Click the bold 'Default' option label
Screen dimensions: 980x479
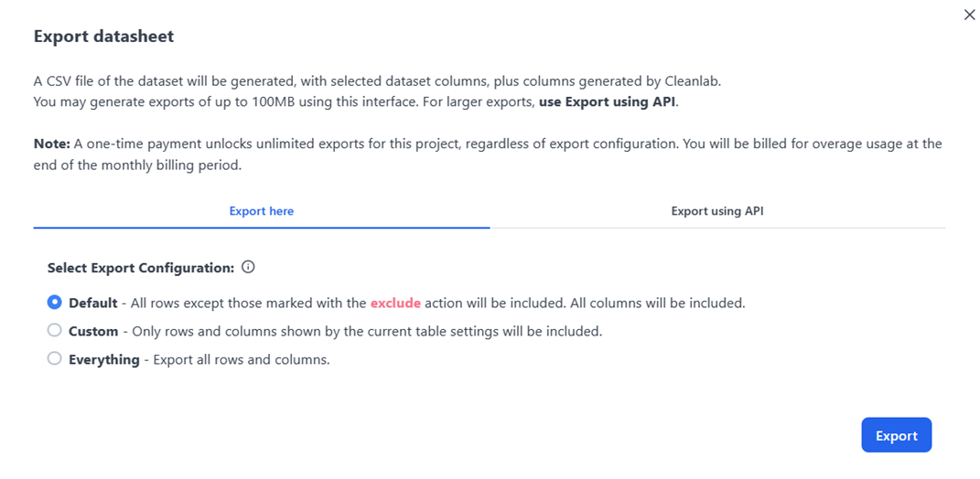click(93, 303)
